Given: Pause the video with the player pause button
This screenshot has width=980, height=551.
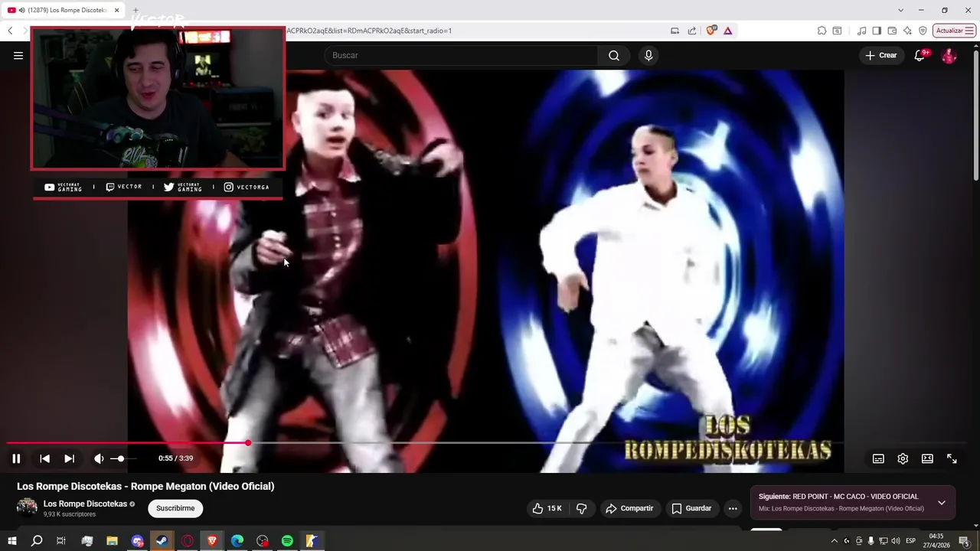Looking at the screenshot, I should tap(16, 458).
